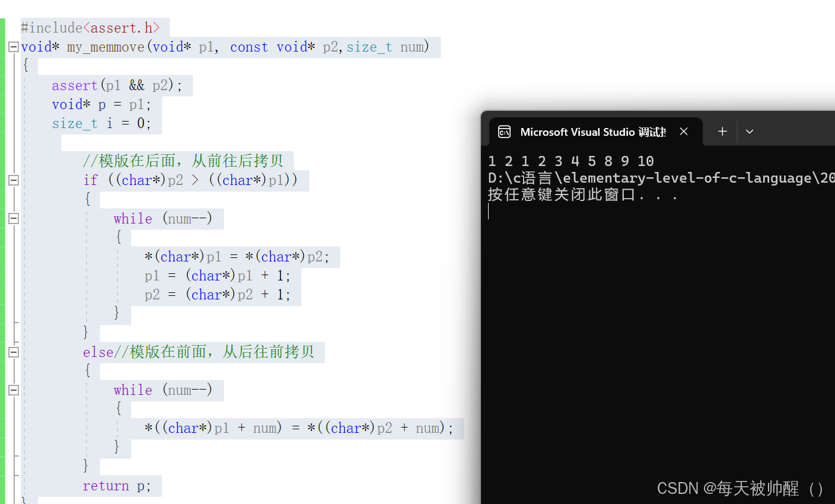
Task: Select the Microsoft Visual Studio 调试 console tab
Action: pyautogui.click(x=596, y=132)
